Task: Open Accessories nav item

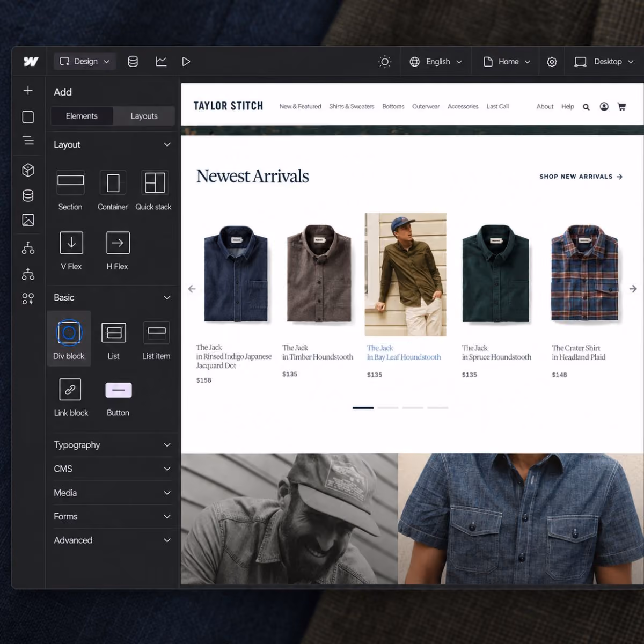Action: (x=463, y=106)
